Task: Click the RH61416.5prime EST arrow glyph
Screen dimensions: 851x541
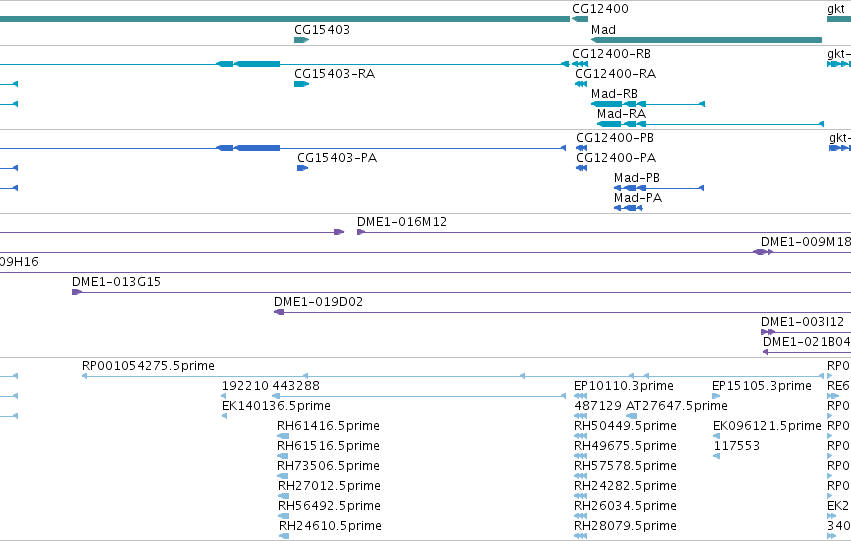Action: click(283, 436)
